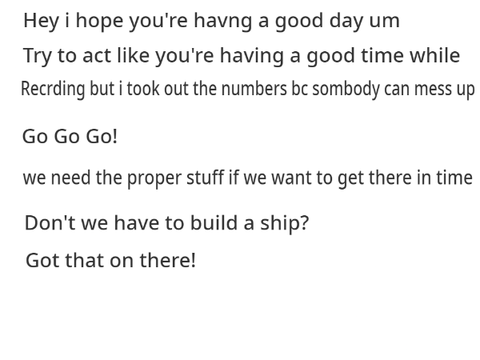This screenshot has height=360, width=480.
Task: Click the line starting "Hey i hope"
Action: [x=211, y=21]
